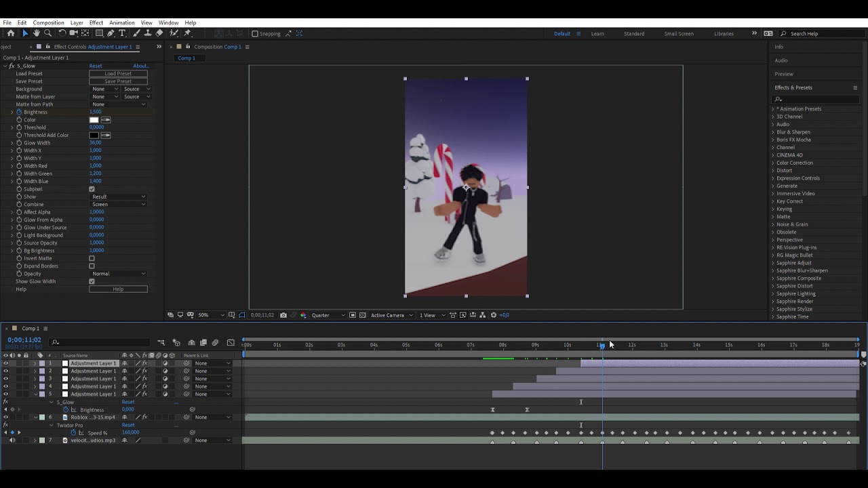This screenshot has width=868, height=488.
Task: Toggle the transparency grid icon
Action: (362, 315)
